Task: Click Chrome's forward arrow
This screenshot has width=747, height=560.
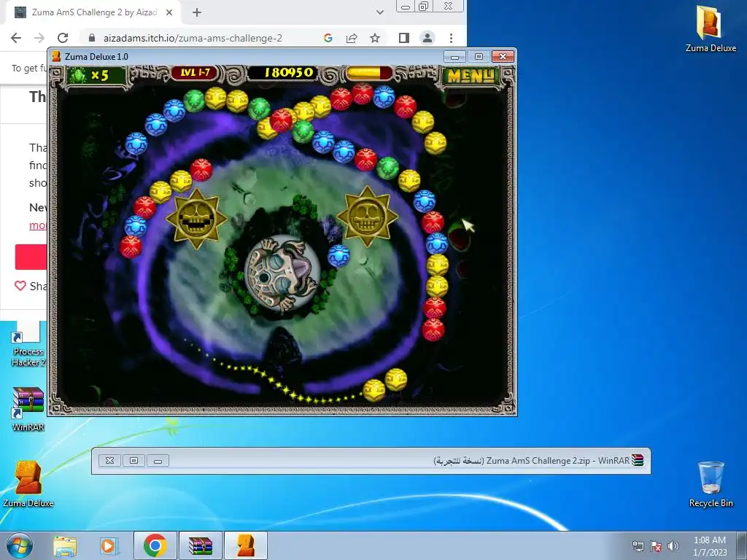Action: 39,38
